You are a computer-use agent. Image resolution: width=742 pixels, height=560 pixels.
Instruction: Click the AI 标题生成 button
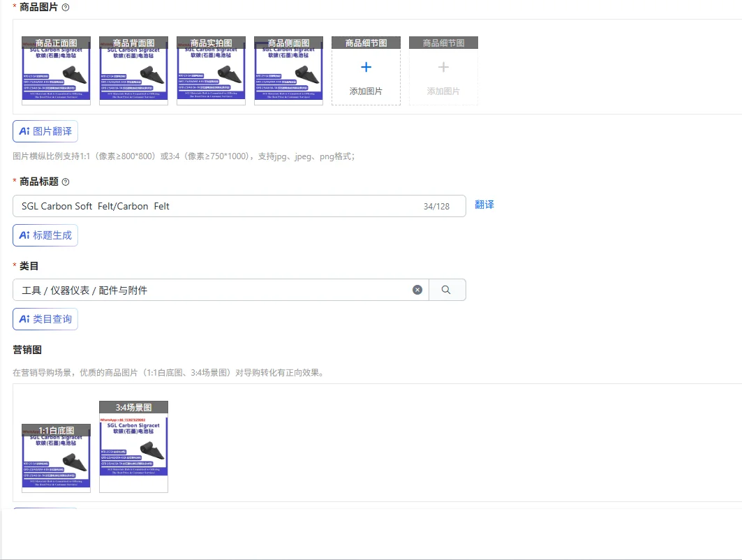click(45, 235)
